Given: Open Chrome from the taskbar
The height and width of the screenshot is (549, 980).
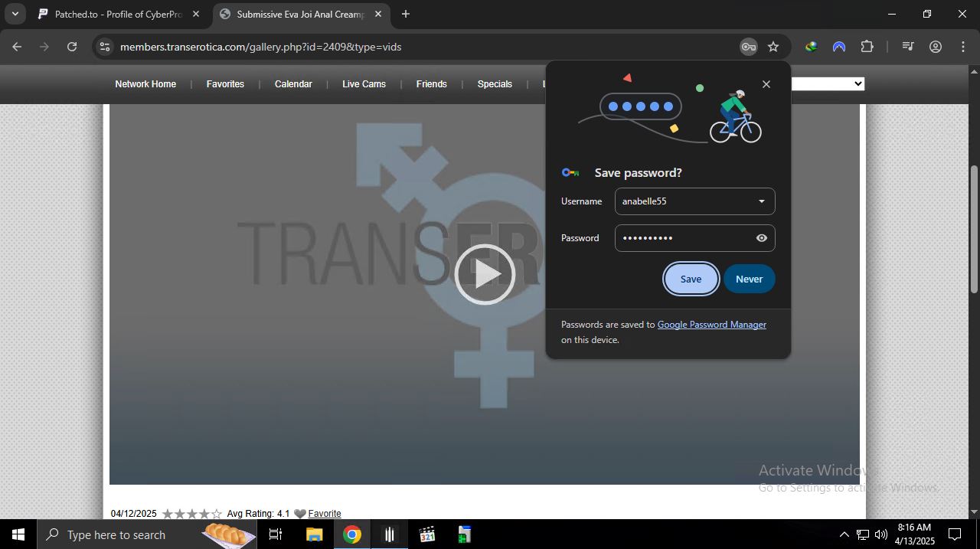Looking at the screenshot, I should 352,534.
